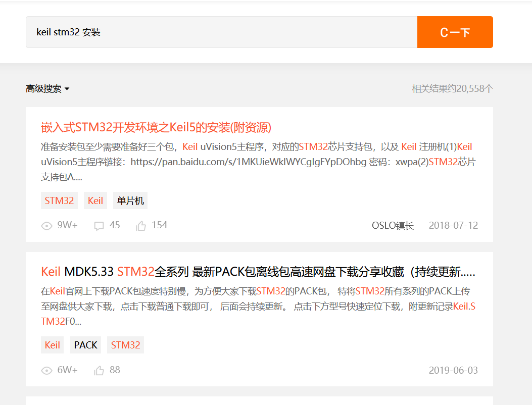532x405 pixels.
Task: Click the 9W+ views eye icon
Action: [x=46, y=226]
